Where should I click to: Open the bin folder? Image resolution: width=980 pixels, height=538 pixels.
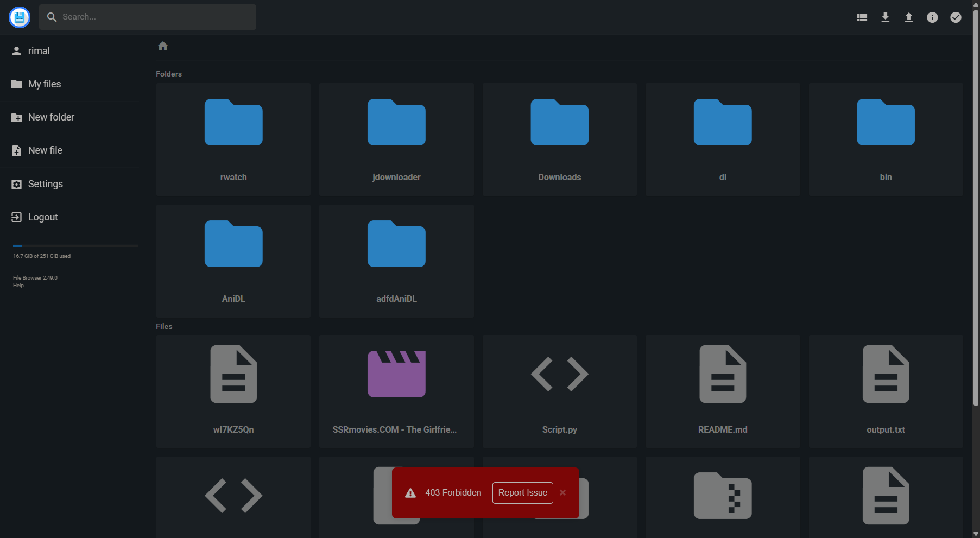(x=886, y=140)
